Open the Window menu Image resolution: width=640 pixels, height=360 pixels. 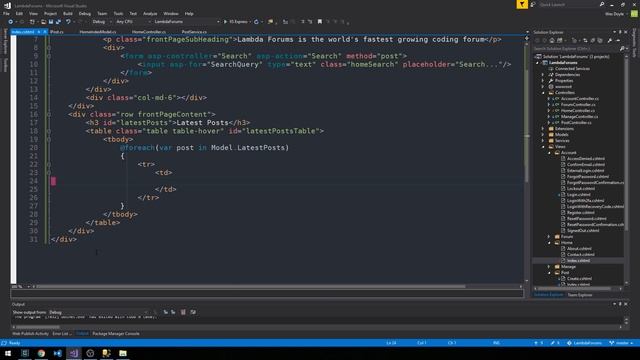coord(171,13)
